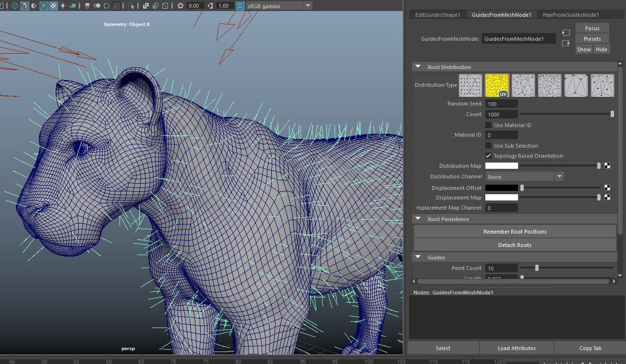Screen dimensions: 626x364
Task: Open the Distribution Channel dropdown
Action: point(524,177)
